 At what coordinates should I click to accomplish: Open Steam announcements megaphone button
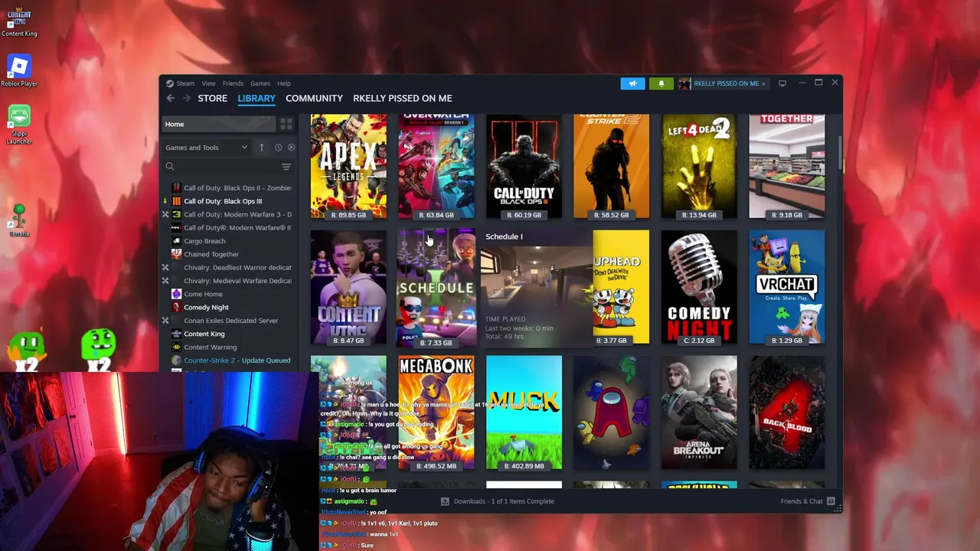pos(632,83)
